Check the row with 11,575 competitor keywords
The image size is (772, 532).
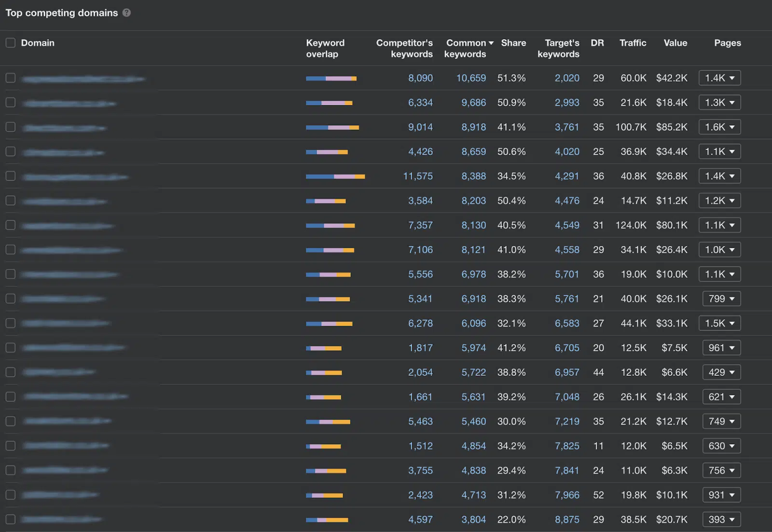(x=11, y=177)
